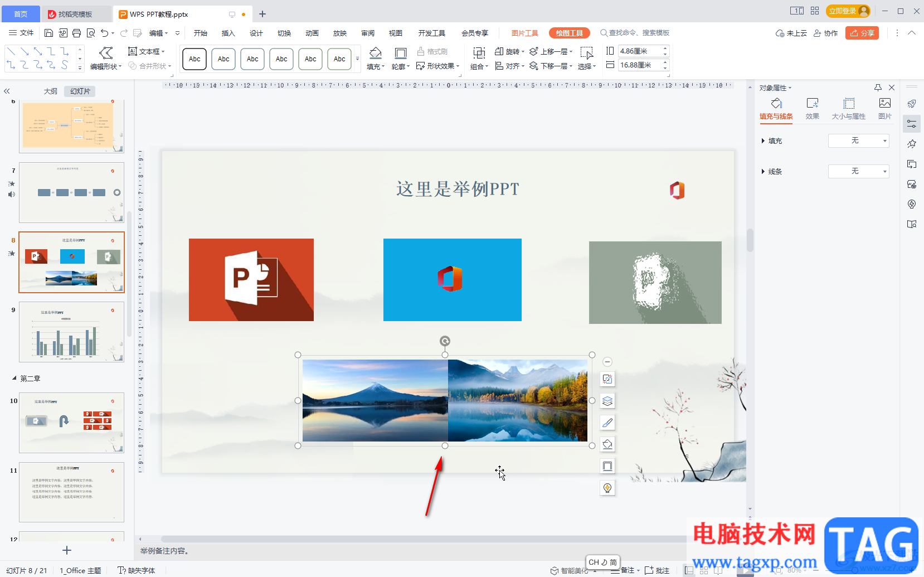Click the 协作 collaborate button
The image size is (924, 577).
tap(825, 33)
